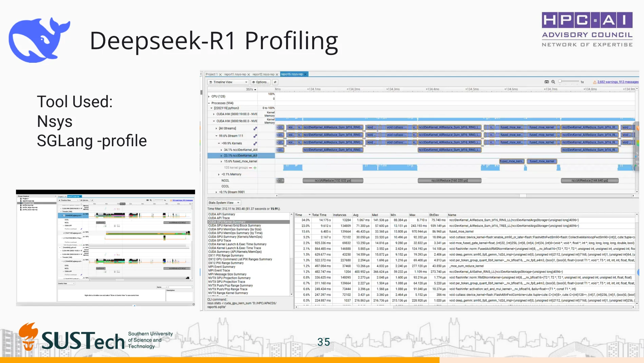This screenshot has width=644, height=363.
Task: Click the zoom-out magnifier icon in timeline toolbar
Action: click(x=553, y=82)
